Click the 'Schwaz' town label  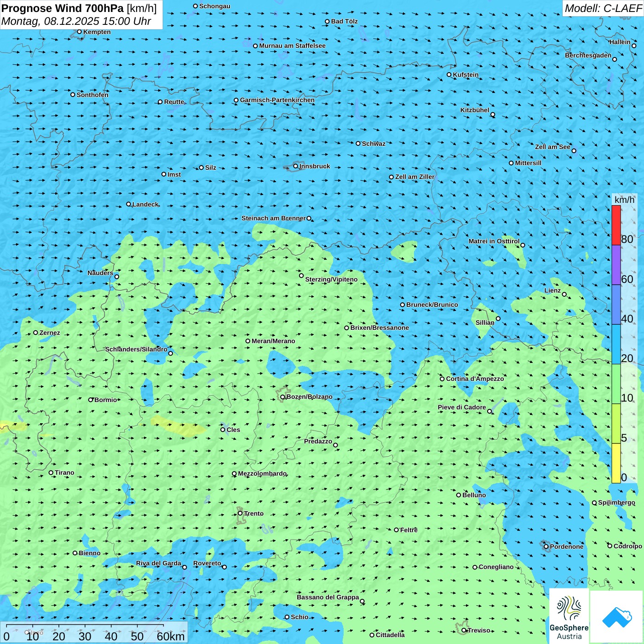point(374,144)
